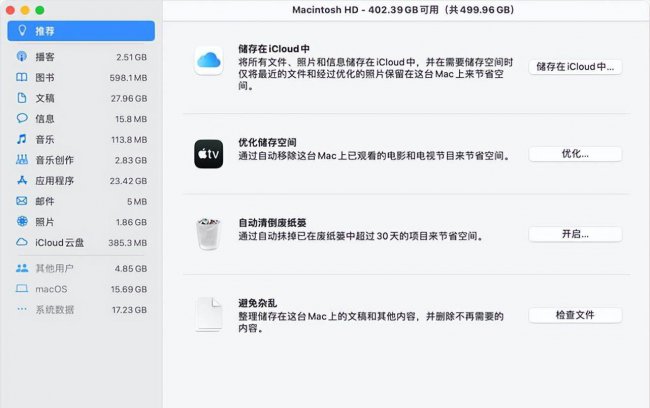Click the 音乐 music note icon

22,139
